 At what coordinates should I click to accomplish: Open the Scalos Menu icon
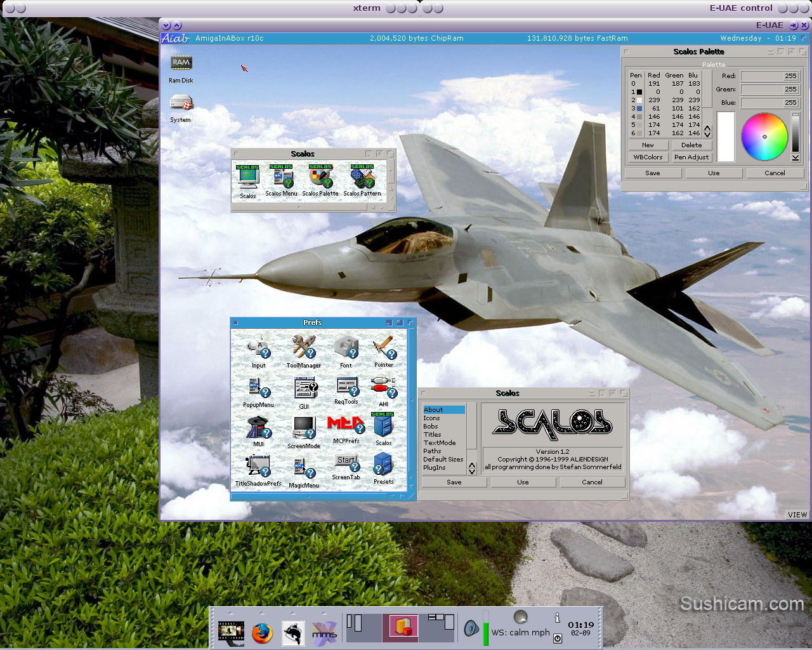tap(281, 176)
